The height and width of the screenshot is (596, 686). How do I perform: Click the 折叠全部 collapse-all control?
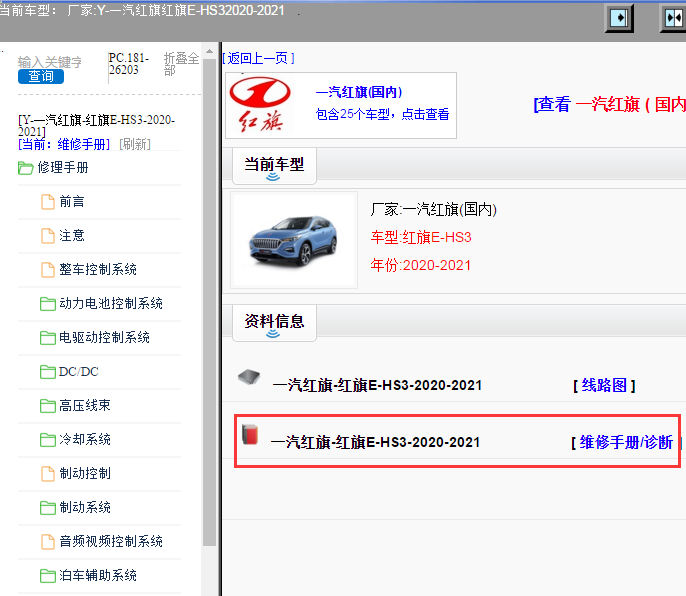tap(181, 64)
